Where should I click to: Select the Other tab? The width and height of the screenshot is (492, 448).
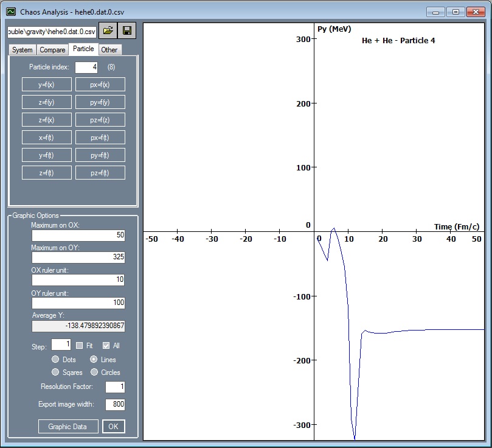pos(110,49)
